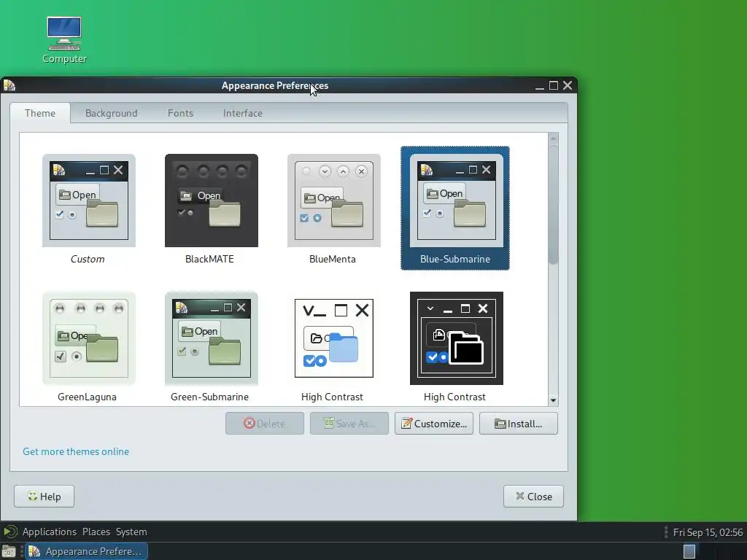Open the Interface tab
This screenshot has width=747, height=560.
[242, 113]
